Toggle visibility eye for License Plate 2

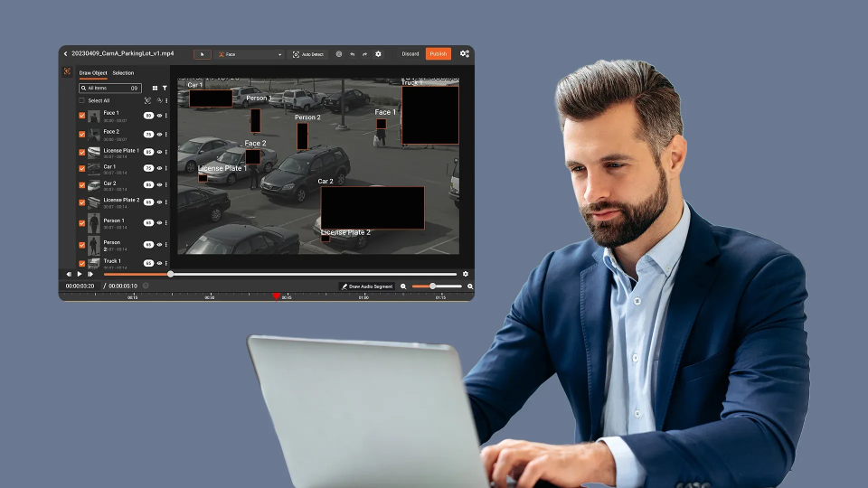click(x=159, y=202)
